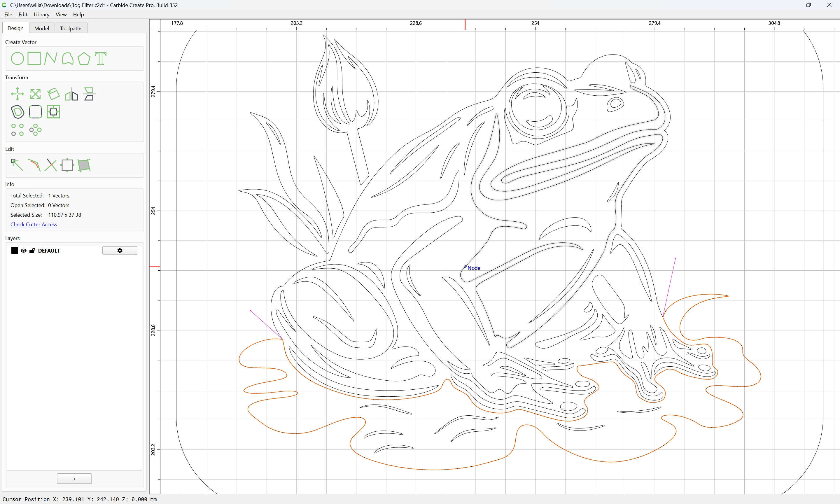Click the 'Total Selected: 1 Vectors' text
Viewport: 840px width, 504px height.
[x=40, y=196]
